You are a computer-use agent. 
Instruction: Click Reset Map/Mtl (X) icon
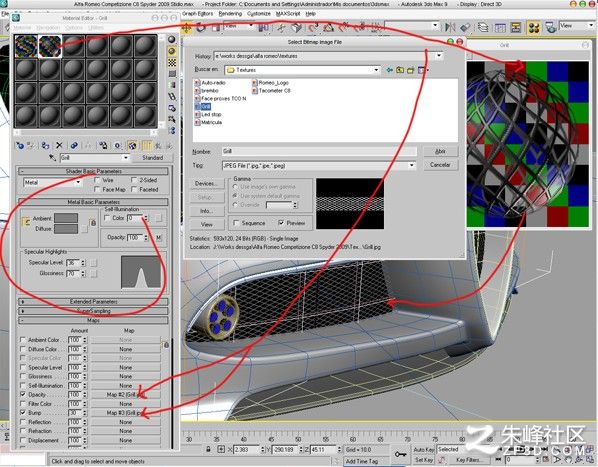[x=59, y=146]
